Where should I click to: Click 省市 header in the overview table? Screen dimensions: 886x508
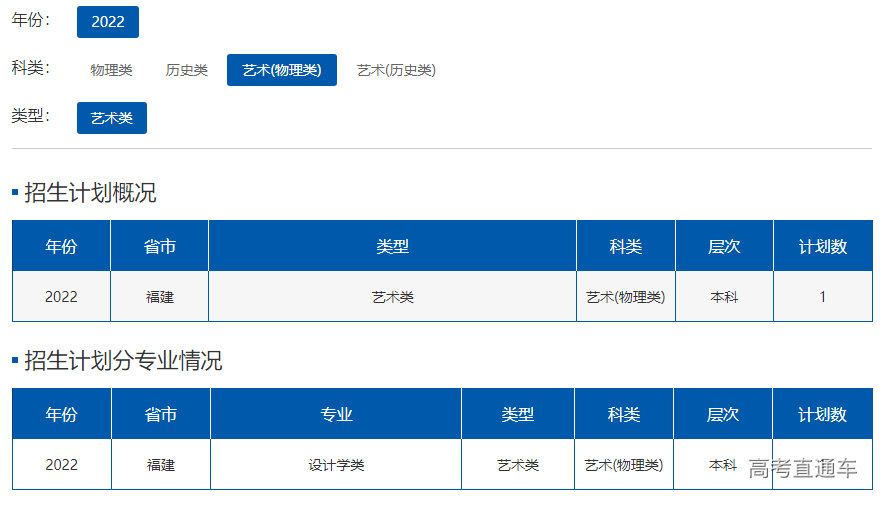coord(160,247)
